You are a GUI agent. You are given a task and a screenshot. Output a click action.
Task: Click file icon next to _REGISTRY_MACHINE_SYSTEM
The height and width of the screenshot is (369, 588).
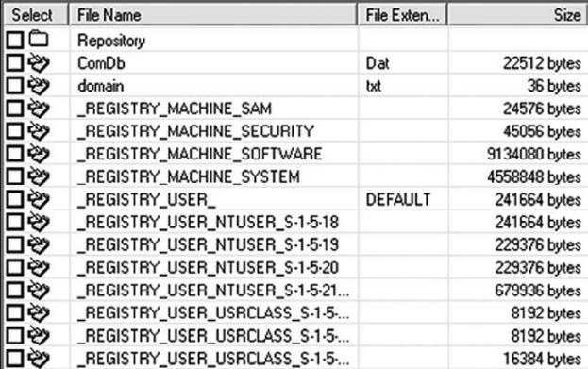pos(39,176)
